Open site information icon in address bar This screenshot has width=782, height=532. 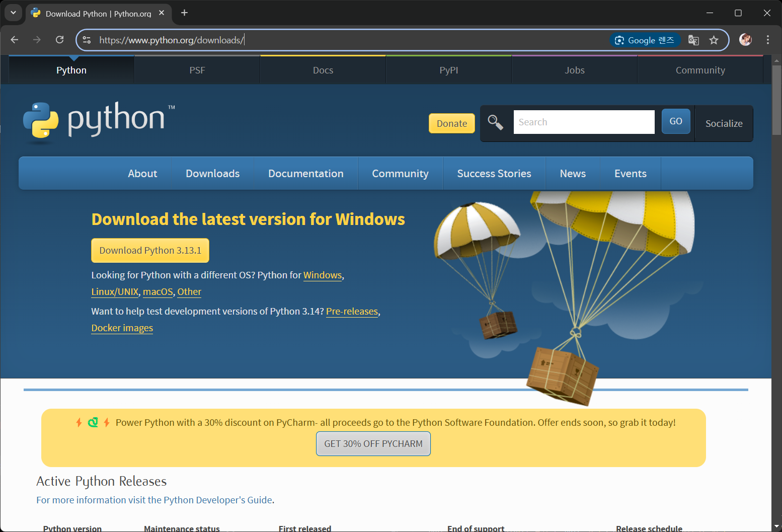pos(87,40)
